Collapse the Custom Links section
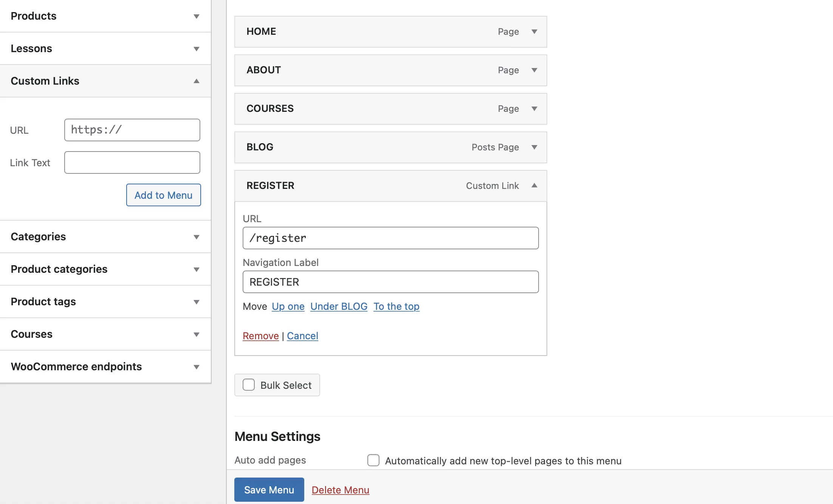833x504 pixels. tap(105, 81)
